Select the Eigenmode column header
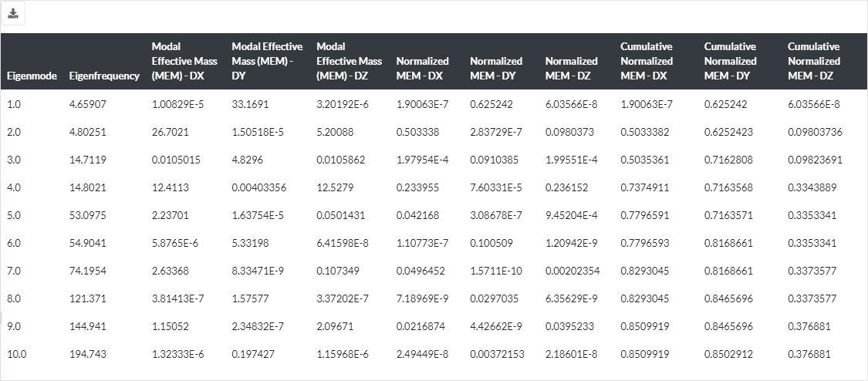The height and width of the screenshot is (381, 868). point(32,76)
